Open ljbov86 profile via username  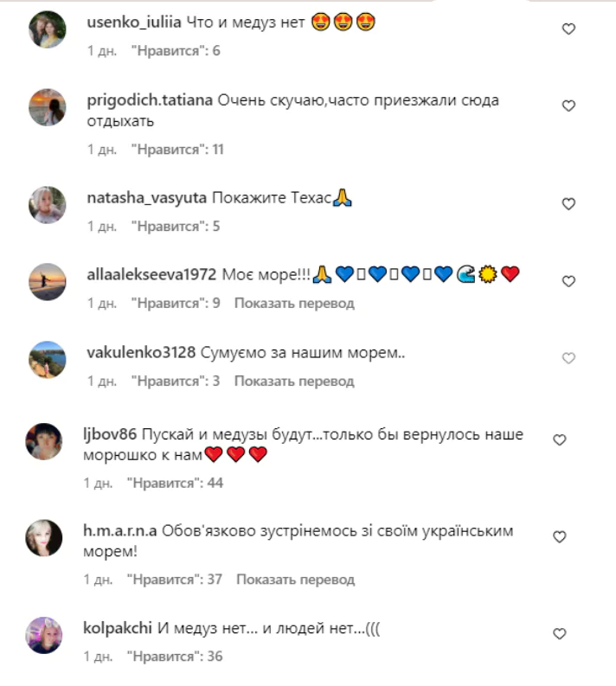click(x=110, y=434)
